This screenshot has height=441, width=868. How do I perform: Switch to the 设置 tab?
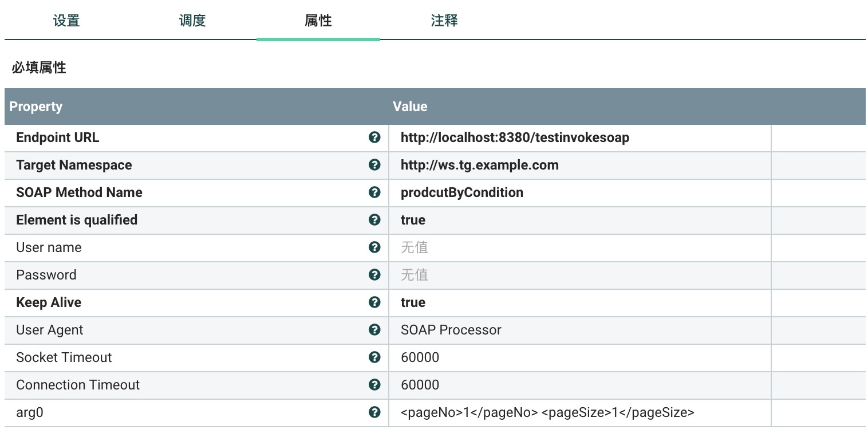pos(66,21)
